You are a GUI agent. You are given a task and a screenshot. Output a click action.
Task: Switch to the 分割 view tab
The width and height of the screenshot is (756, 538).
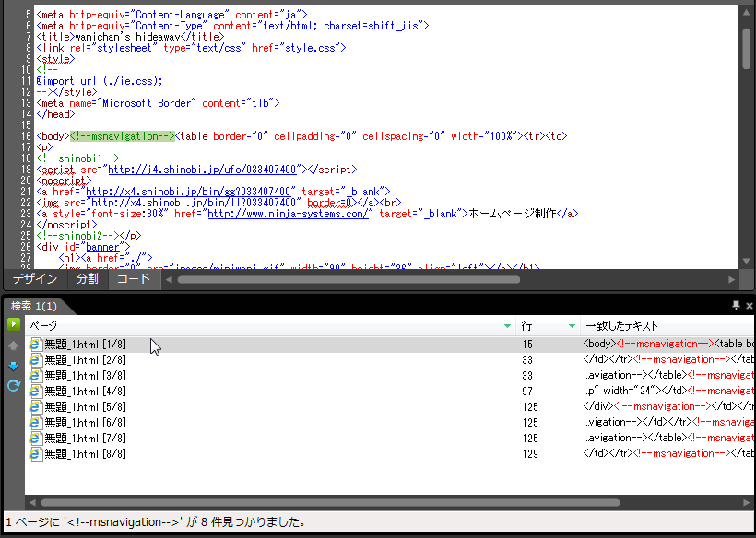coord(88,279)
